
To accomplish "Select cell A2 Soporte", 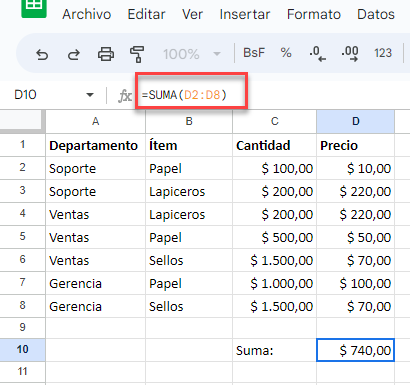I will click(x=95, y=168).
